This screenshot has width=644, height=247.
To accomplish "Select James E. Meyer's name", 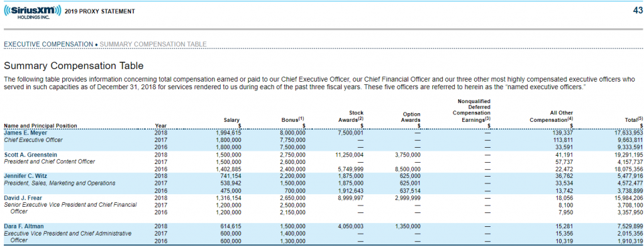I will pyautogui.click(x=25, y=133).
